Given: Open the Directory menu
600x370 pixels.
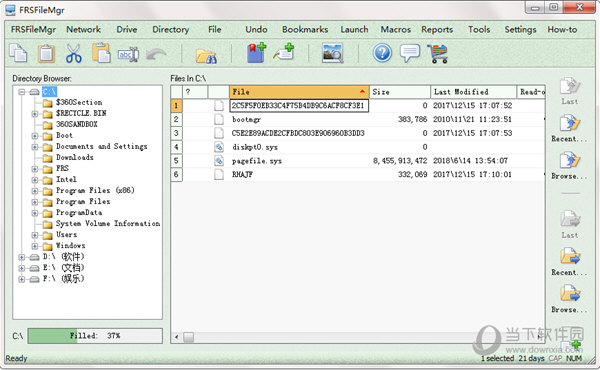Looking at the screenshot, I should (x=171, y=29).
